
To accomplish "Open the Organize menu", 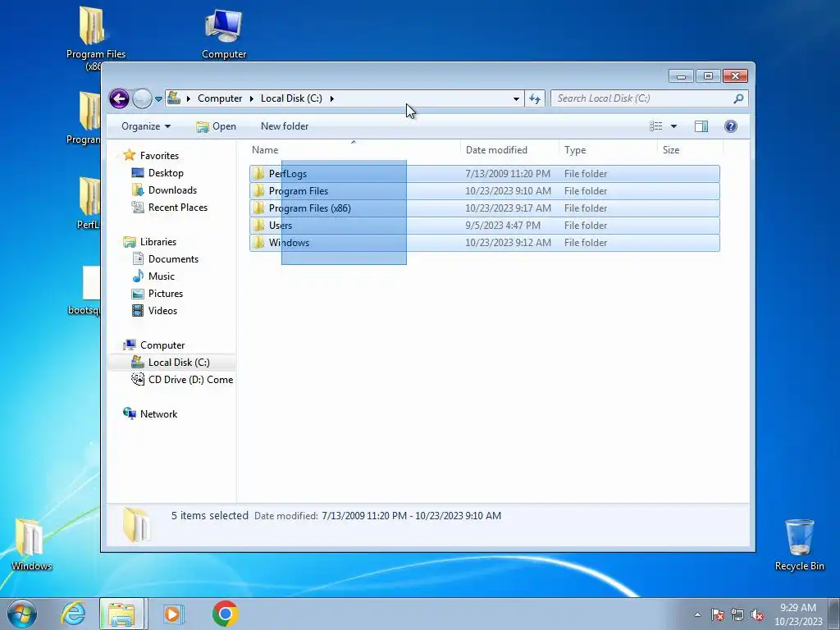I will point(146,126).
